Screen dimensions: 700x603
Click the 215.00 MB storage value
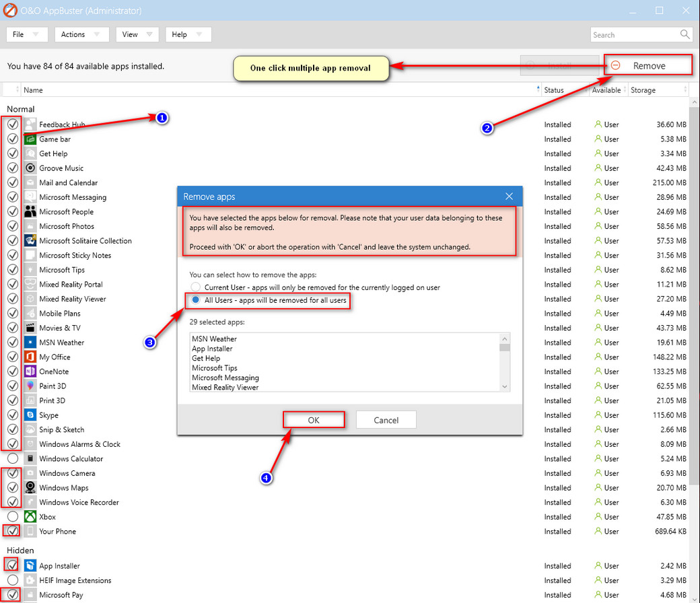click(x=669, y=182)
